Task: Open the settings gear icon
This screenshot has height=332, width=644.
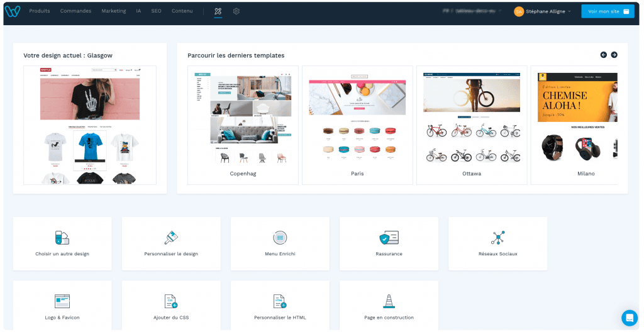Action: click(x=236, y=11)
